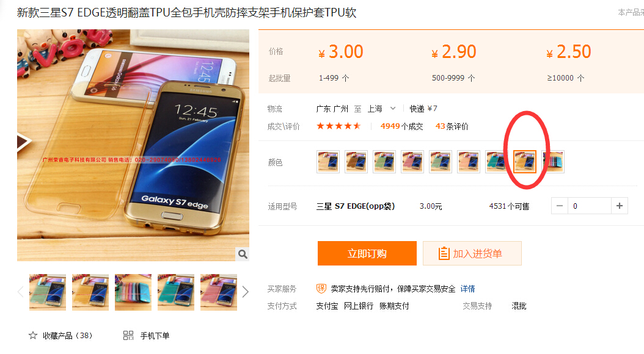Choose the first color option swatch
The image size is (644, 354).
(327, 162)
